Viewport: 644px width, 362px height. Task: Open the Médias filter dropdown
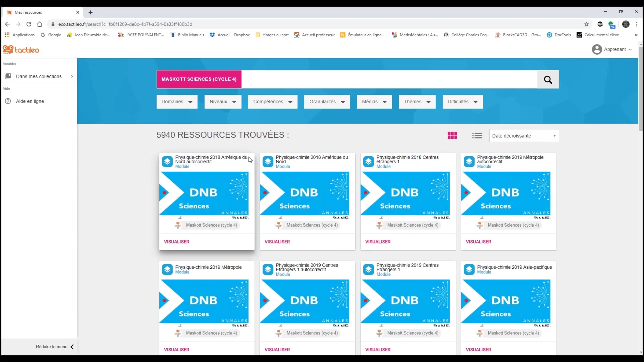pyautogui.click(x=374, y=102)
